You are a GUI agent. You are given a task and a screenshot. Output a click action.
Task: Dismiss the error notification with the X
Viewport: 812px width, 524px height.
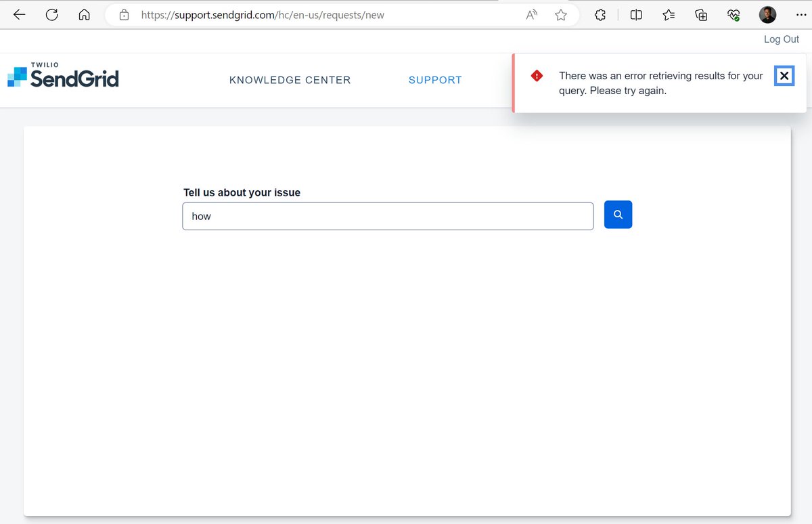pyautogui.click(x=784, y=76)
